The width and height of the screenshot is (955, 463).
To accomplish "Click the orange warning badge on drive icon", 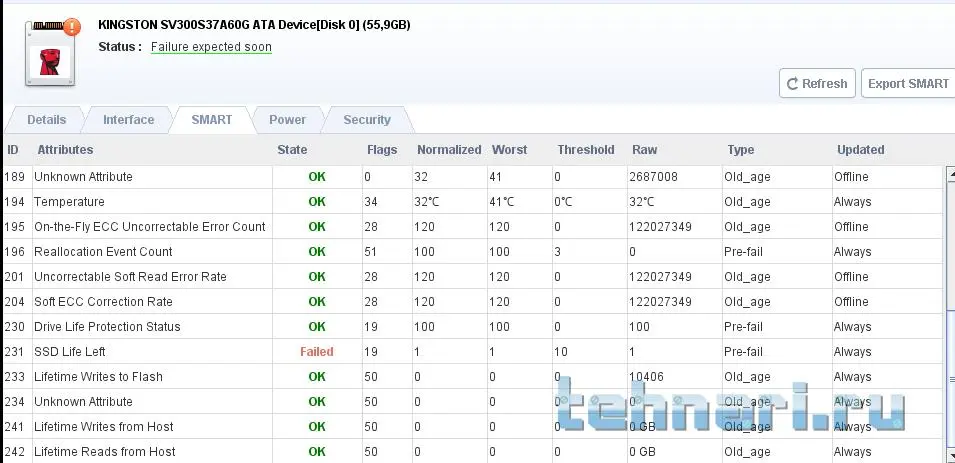I will point(72,27).
